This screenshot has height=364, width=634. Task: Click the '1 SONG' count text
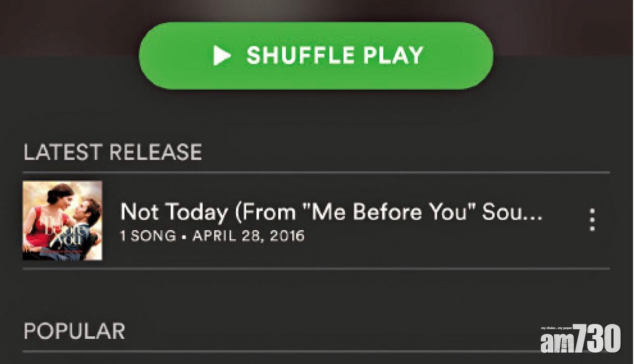(148, 236)
